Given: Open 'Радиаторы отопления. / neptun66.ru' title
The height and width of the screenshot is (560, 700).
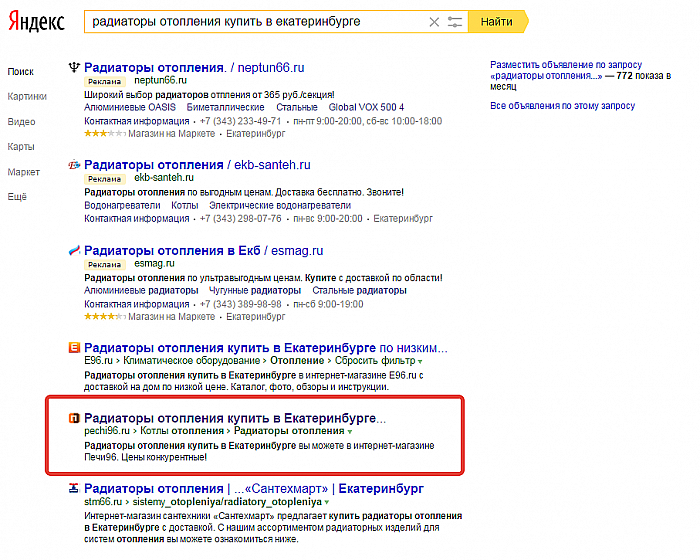Looking at the screenshot, I should click(x=194, y=67).
